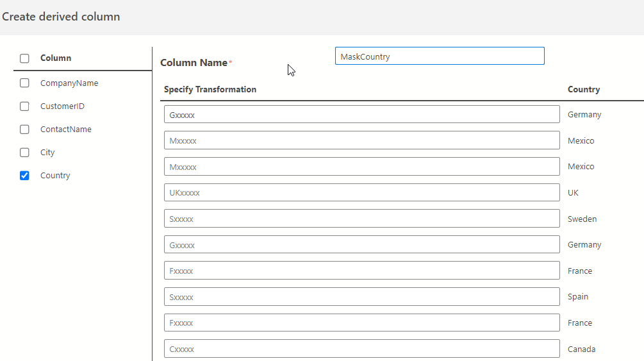
Task: Click the UKxxxxx transformation field
Action: [361, 192]
